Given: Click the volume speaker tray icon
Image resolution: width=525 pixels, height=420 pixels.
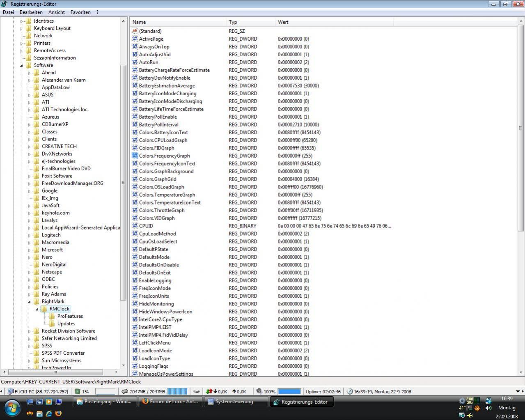Looking at the screenshot, I should click(x=488, y=408).
